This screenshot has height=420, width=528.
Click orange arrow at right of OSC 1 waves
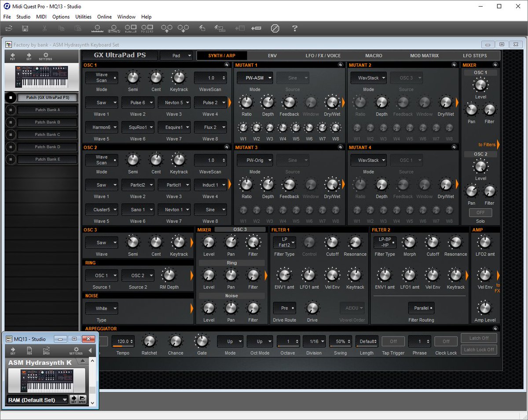[x=230, y=102]
